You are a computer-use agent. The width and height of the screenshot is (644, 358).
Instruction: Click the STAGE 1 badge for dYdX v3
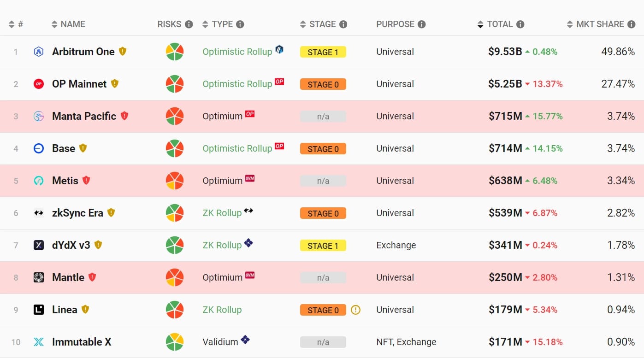click(323, 246)
